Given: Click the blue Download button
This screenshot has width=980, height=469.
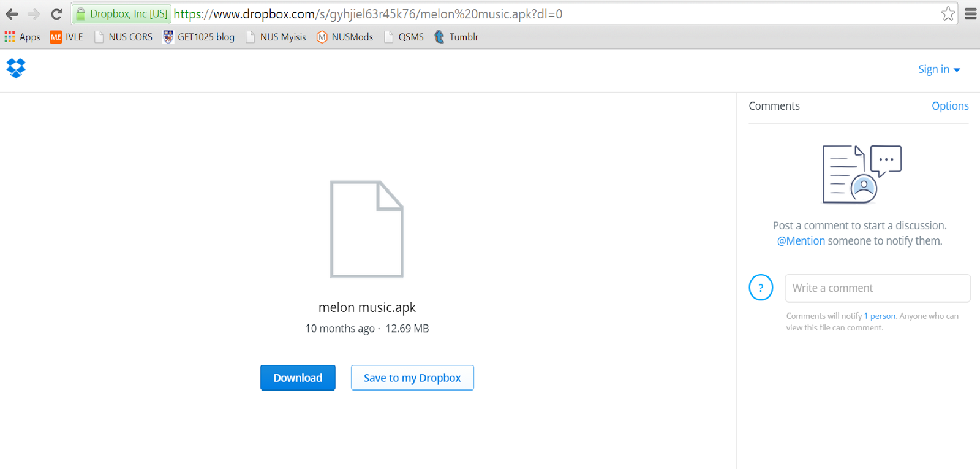Looking at the screenshot, I should (298, 378).
